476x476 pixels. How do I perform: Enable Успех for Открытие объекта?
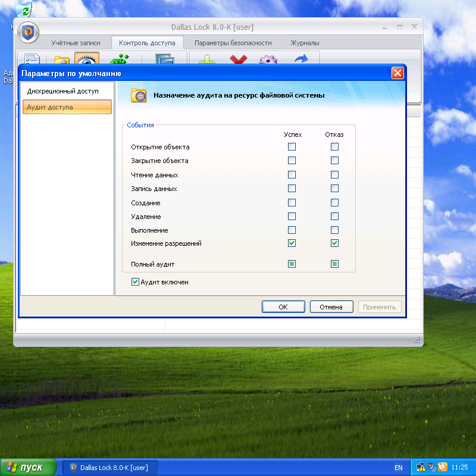click(x=292, y=147)
